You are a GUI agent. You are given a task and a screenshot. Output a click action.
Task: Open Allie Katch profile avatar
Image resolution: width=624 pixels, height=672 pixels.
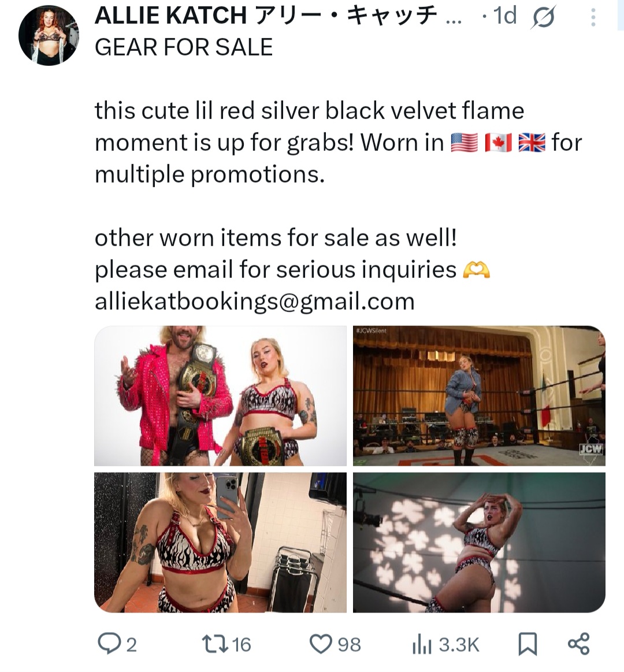click(x=49, y=36)
